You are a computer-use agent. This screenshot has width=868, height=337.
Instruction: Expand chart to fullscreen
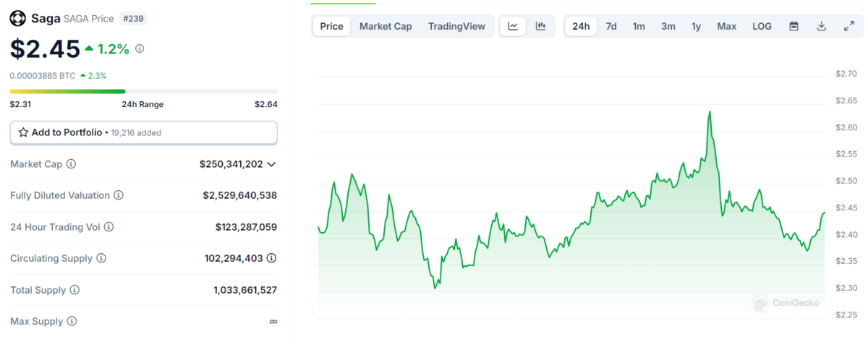click(x=849, y=26)
